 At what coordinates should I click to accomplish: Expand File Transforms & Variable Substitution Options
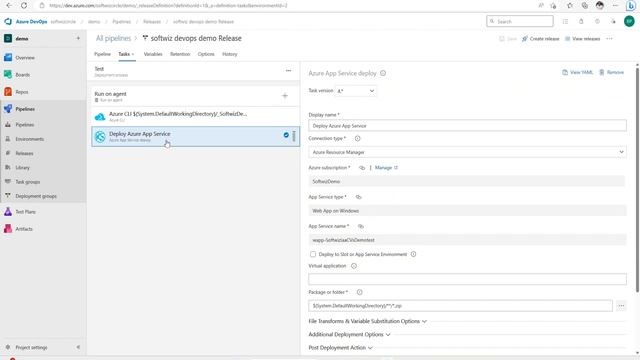click(x=367, y=322)
